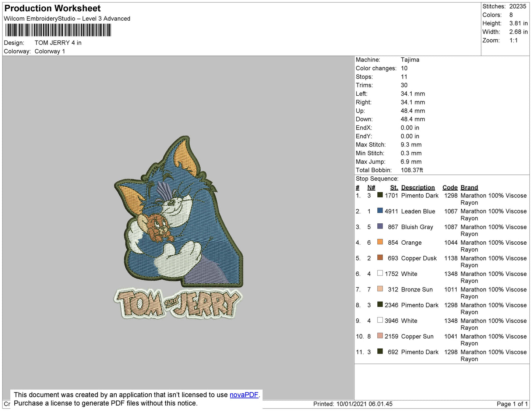Click the barcode under the worksheet title
532x411 pixels.
(x=58, y=30)
